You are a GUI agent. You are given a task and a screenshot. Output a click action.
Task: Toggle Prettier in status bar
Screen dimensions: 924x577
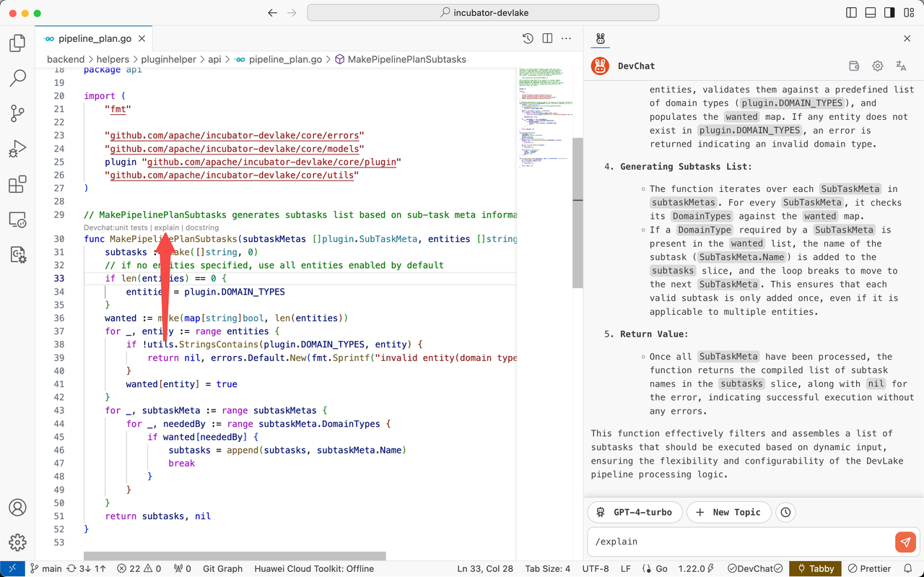tap(870, 568)
